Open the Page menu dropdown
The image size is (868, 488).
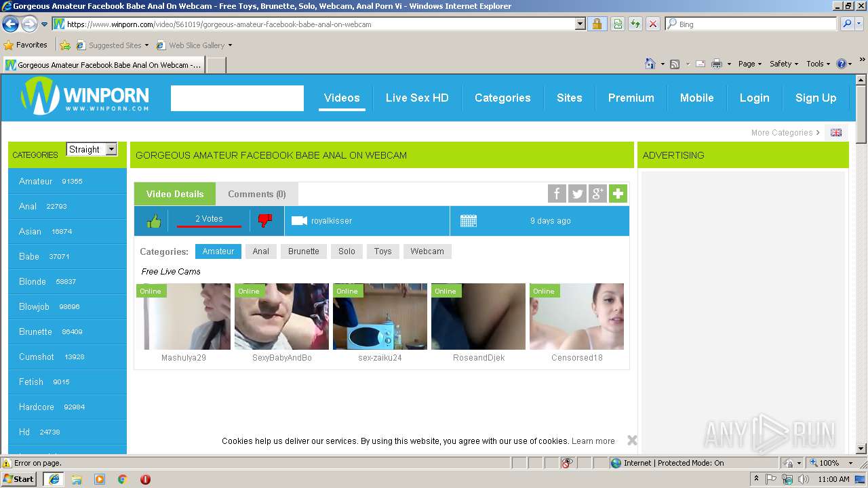pyautogui.click(x=749, y=64)
